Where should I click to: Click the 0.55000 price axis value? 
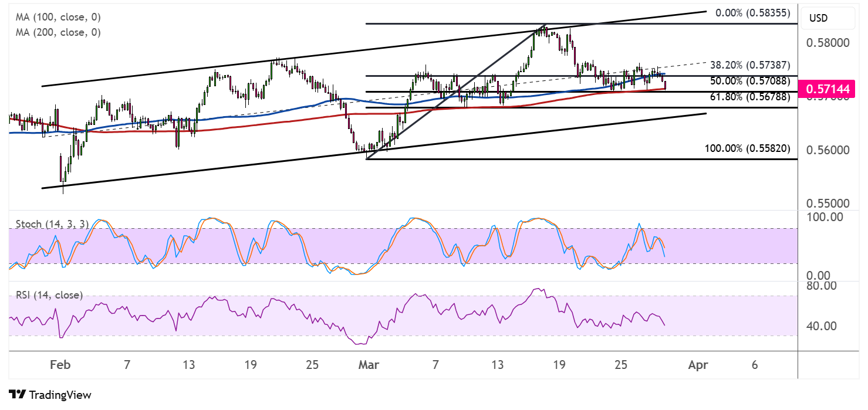[x=828, y=204]
